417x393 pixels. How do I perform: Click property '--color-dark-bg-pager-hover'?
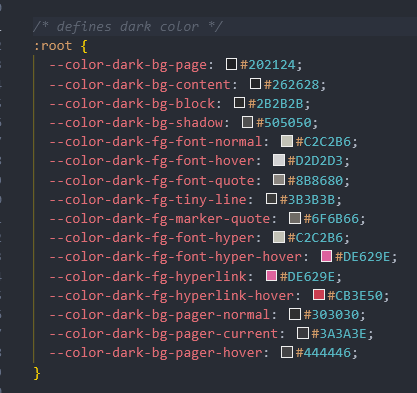point(156,353)
